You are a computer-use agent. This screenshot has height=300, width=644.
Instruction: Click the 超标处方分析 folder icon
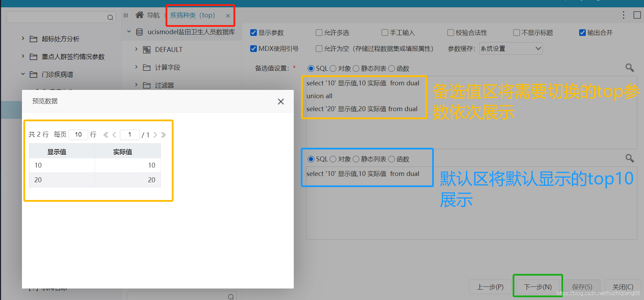[x=33, y=39]
